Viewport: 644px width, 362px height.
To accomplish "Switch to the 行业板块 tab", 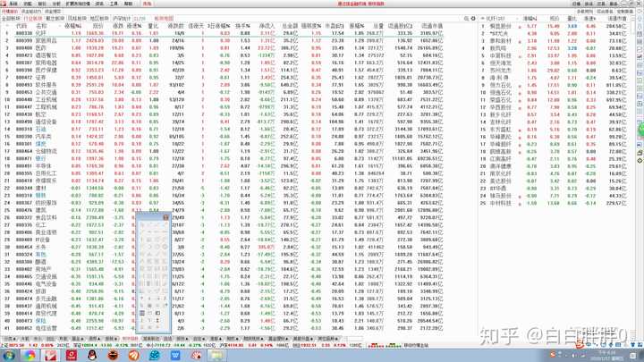I will coord(33,19).
